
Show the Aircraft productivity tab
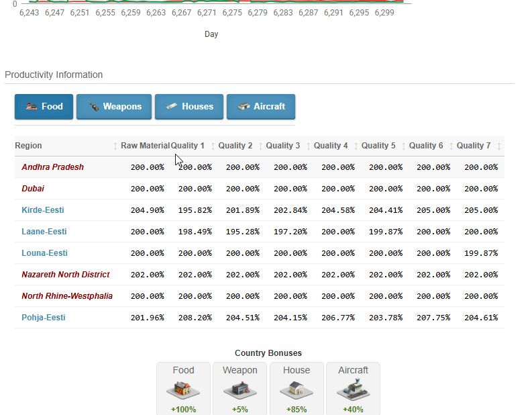pyautogui.click(x=260, y=107)
